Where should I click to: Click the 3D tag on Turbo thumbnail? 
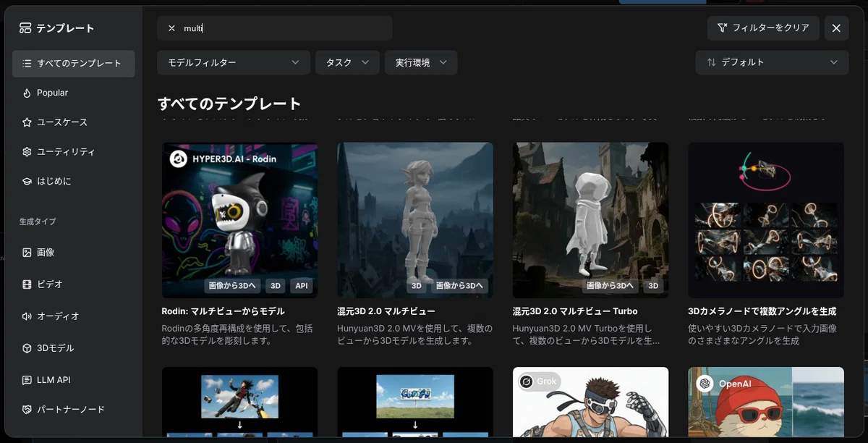coord(653,286)
